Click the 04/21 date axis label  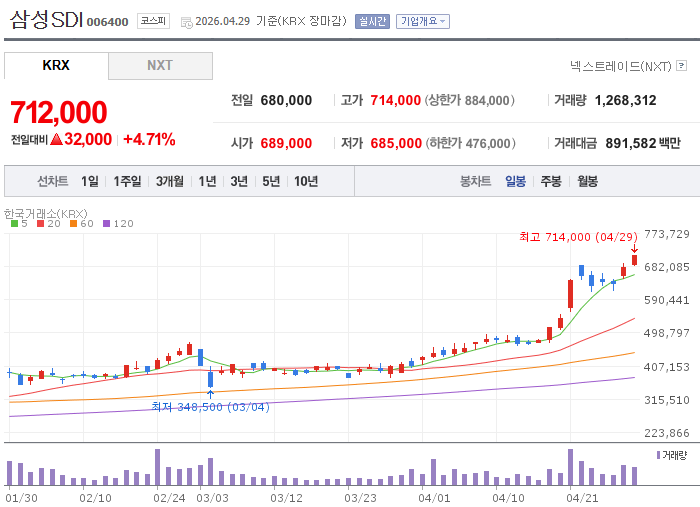(582, 498)
